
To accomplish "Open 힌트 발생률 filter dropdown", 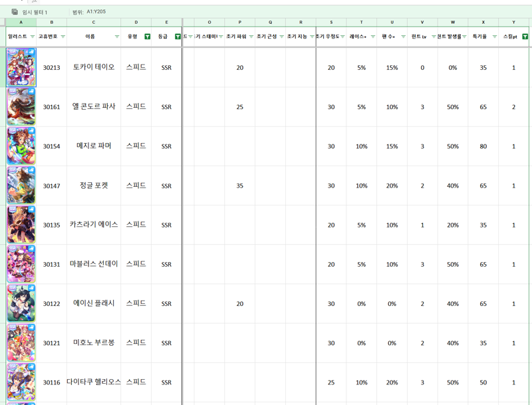I will coord(464,37).
